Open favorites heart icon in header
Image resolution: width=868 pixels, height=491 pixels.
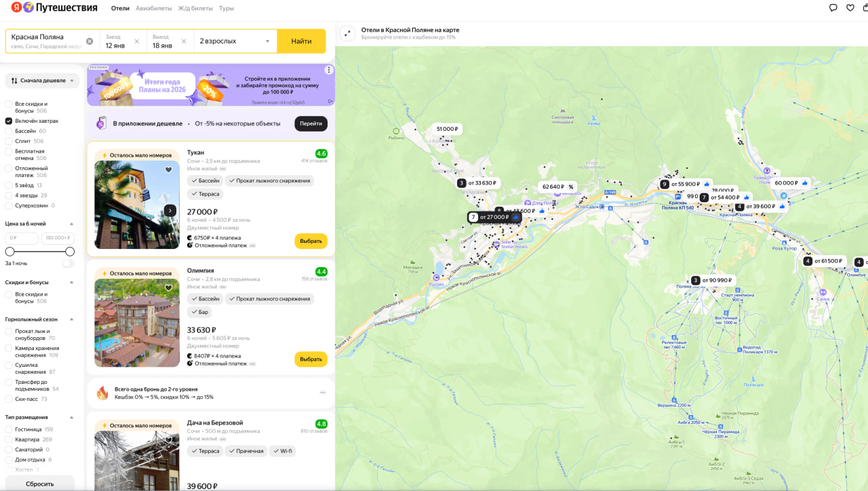tap(850, 8)
